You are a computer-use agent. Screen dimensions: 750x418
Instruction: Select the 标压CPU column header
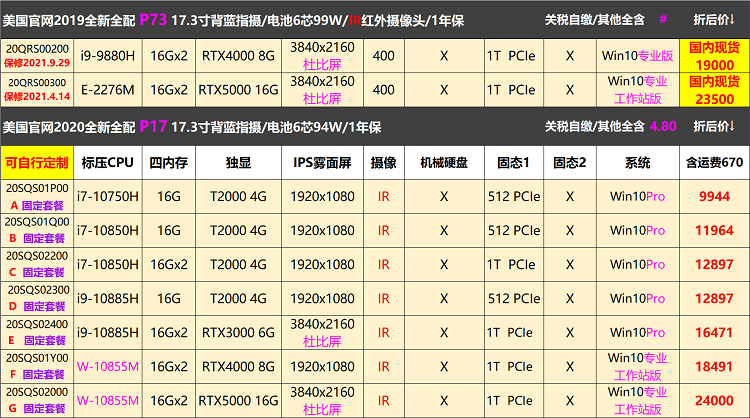(x=108, y=163)
